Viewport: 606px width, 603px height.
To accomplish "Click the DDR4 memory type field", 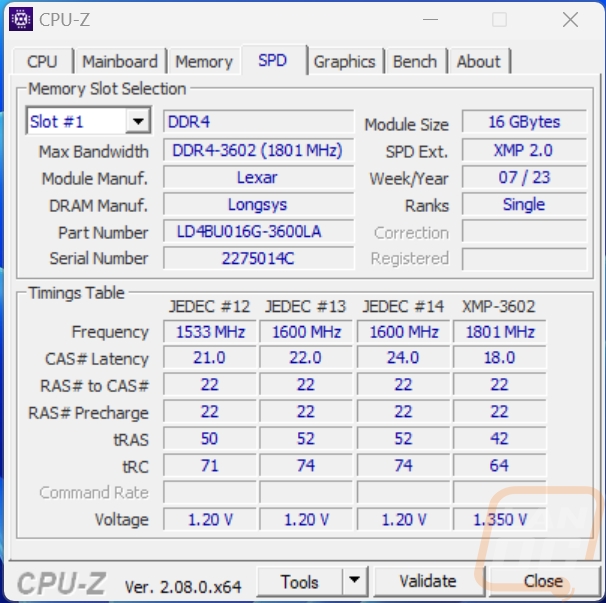I will [258, 122].
